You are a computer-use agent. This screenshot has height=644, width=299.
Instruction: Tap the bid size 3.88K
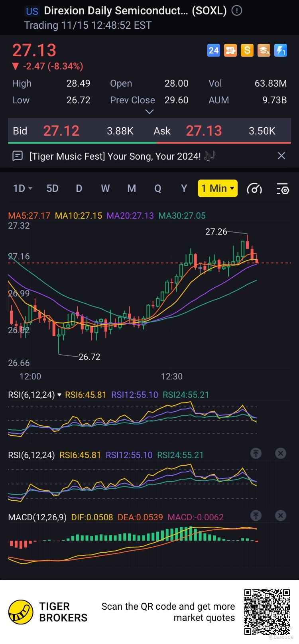click(x=120, y=131)
